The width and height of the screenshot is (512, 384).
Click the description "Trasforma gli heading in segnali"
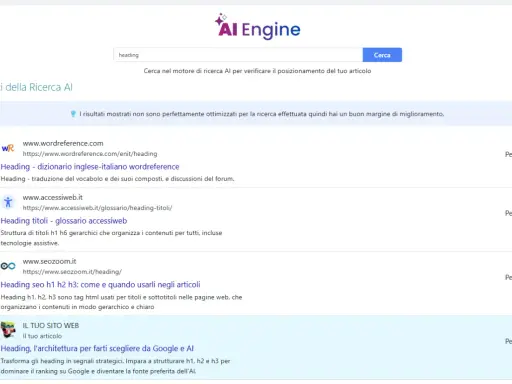[115, 366]
